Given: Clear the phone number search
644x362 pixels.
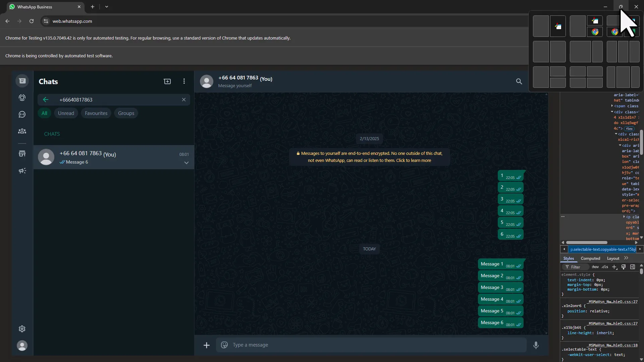Looking at the screenshot, I should (184, 100).
